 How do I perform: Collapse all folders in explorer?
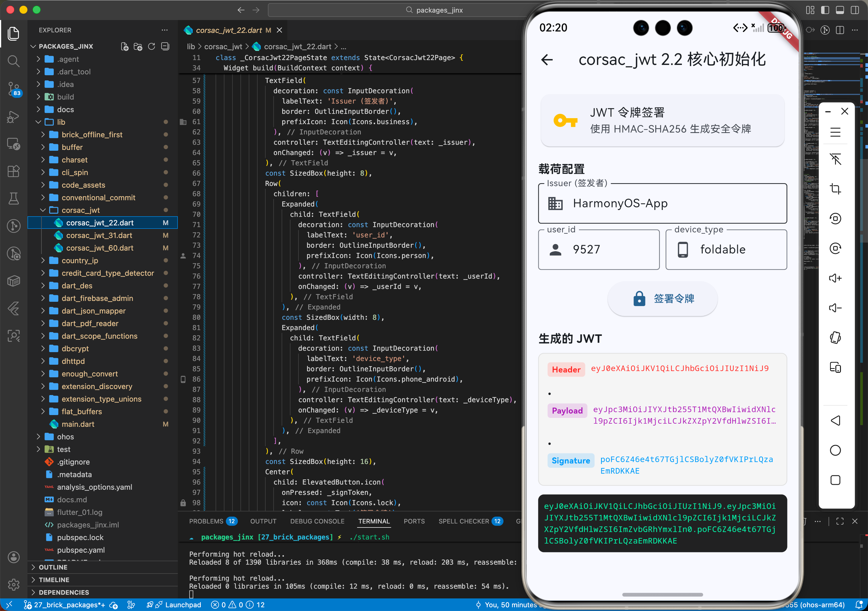[x=165, y=46]
